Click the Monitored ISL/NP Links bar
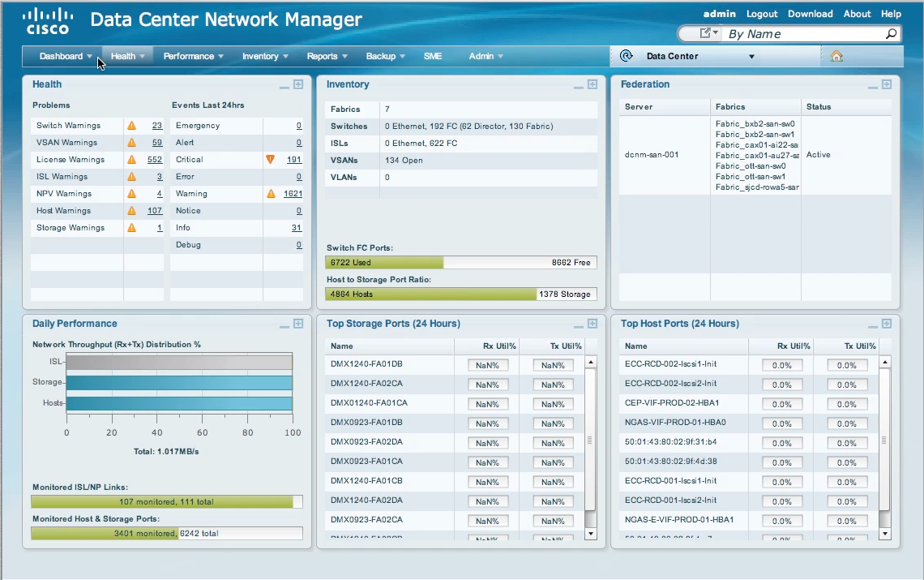This screenshot has width=924, height=580. click(x=167, y=501)
